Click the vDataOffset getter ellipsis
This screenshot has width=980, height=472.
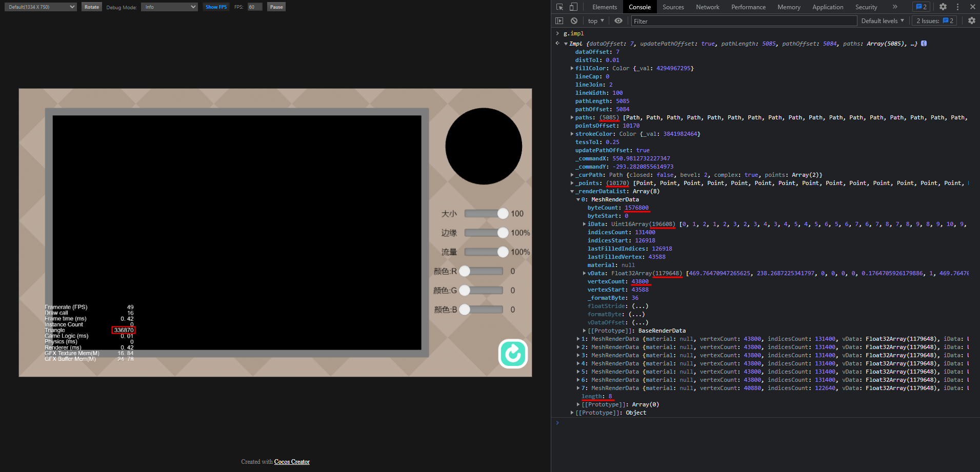(x=640, y=322)
